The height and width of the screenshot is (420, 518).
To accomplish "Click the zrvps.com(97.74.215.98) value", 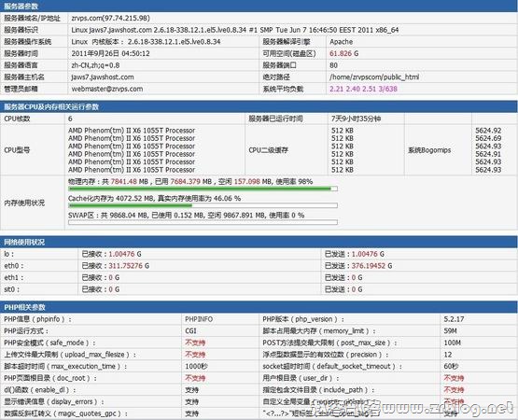I will click(x=111, y=18).
